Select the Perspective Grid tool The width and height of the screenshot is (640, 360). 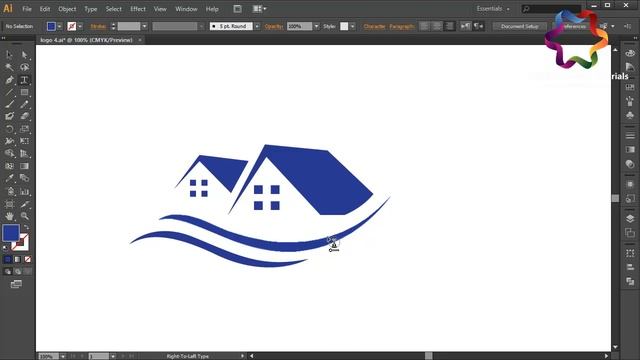(x=24, y=153)
